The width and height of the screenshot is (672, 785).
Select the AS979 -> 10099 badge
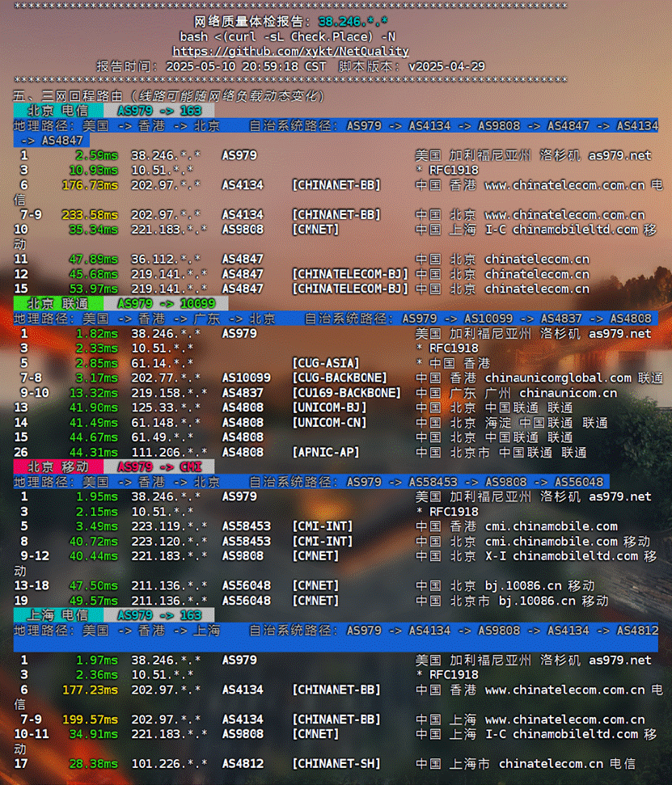point(167,303)
